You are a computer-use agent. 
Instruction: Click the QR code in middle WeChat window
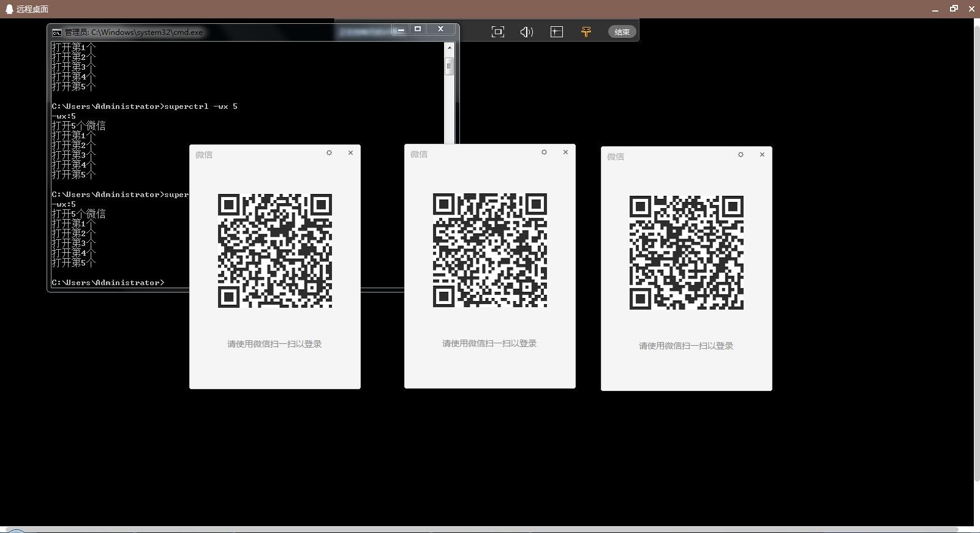pyautogui.click(x=490, y=250)
